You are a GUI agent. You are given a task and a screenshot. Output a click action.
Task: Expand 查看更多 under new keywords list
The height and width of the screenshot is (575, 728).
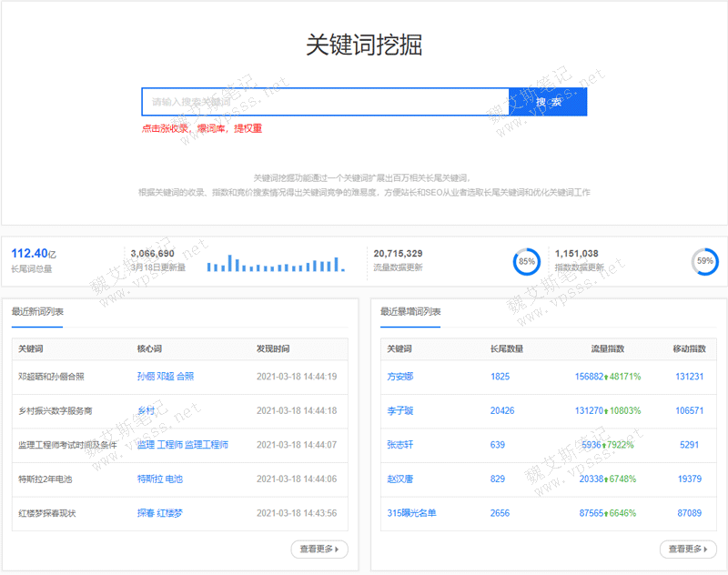pos(318,549)
